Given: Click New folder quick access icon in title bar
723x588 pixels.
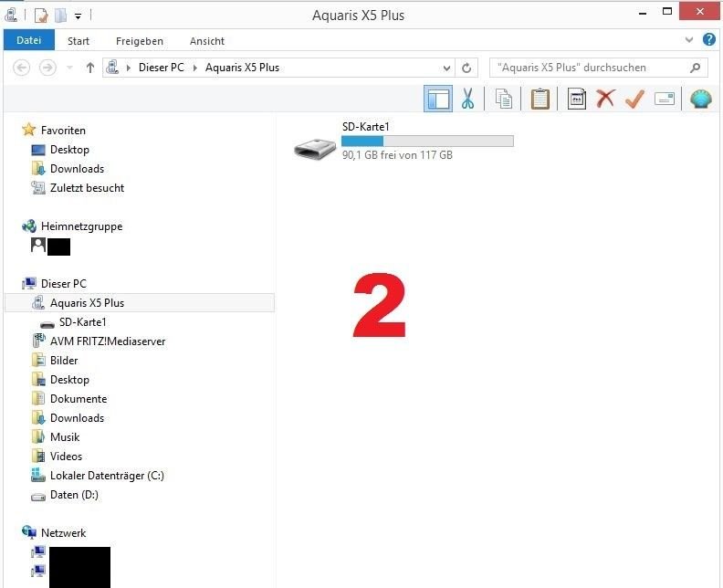Looking at the screenshot, I should [x=60, y=16].
